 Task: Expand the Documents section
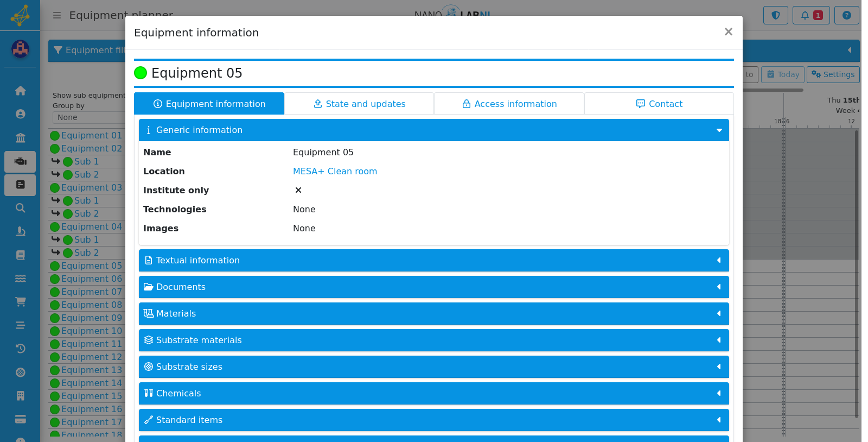coord(434,287)
